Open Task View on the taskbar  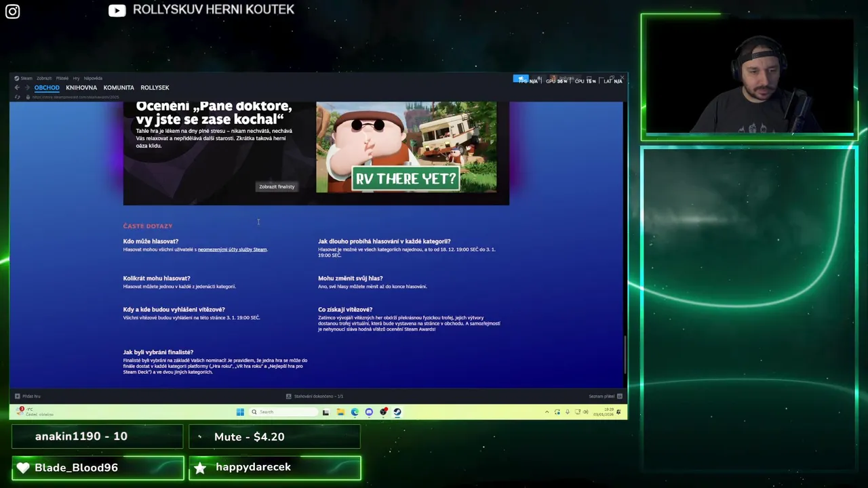[325, 412]
